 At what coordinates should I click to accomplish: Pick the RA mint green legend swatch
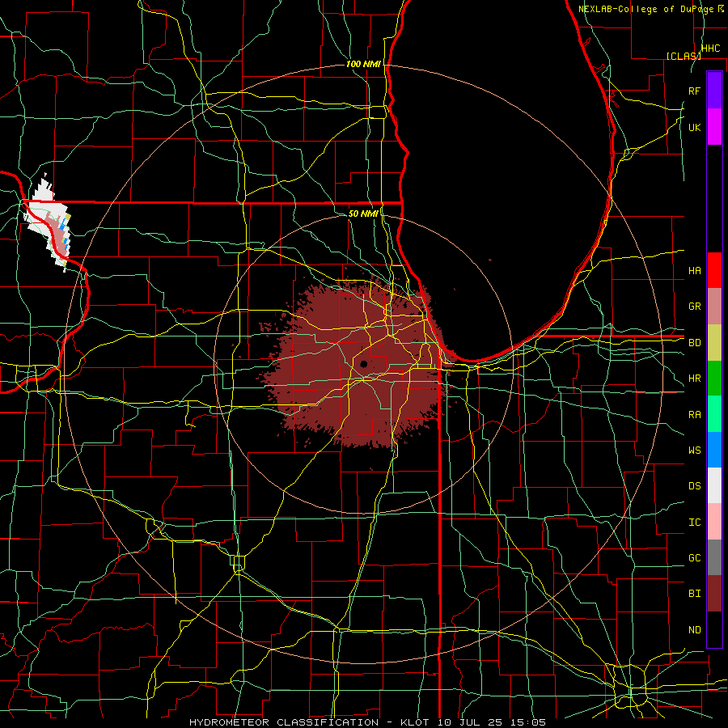coord(714,414)
